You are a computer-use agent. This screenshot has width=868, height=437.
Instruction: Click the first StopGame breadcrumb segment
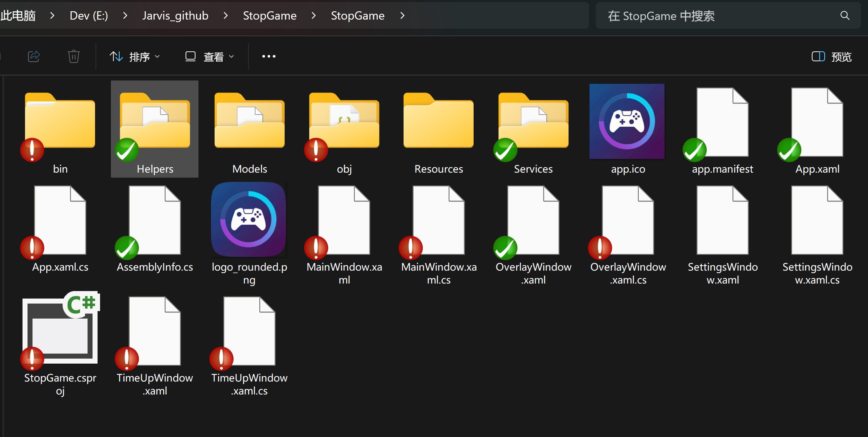point(270,16)
